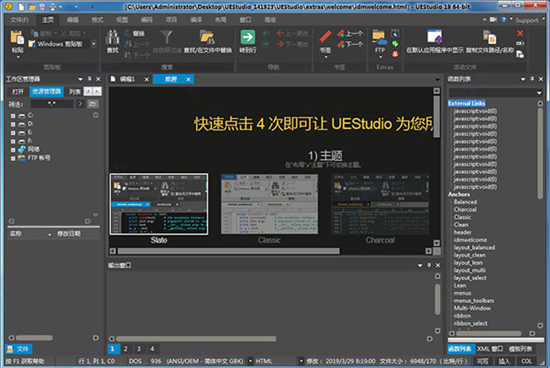
Task: Select the Explorer tab in workspace manager
Action: click(x=46, y=92)
